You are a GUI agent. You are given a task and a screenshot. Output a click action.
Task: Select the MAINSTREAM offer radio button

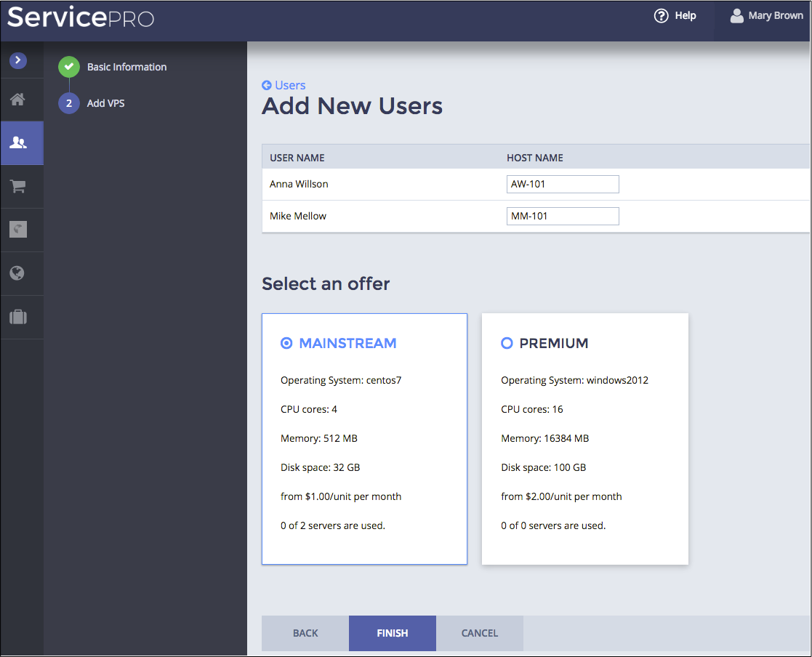click(x=286, y=343)
